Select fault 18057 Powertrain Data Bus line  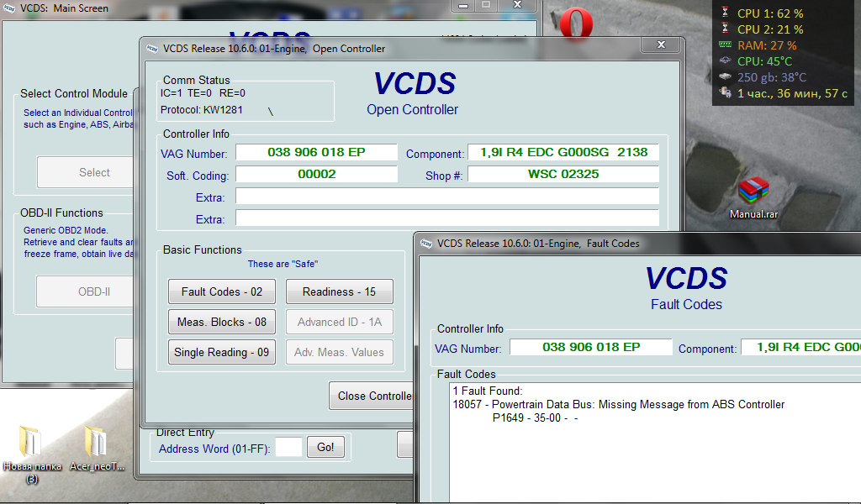click(618, 405)
